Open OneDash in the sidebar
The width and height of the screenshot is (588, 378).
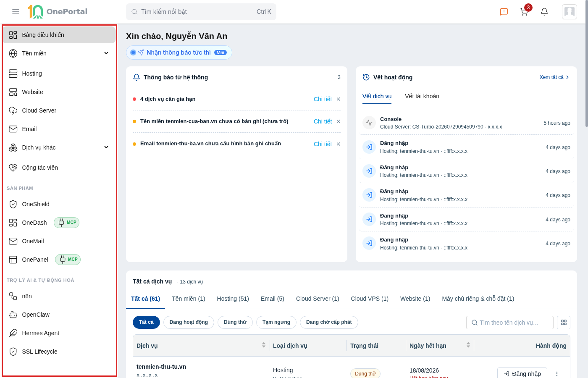pyautogui.click(x=34, y=223)
